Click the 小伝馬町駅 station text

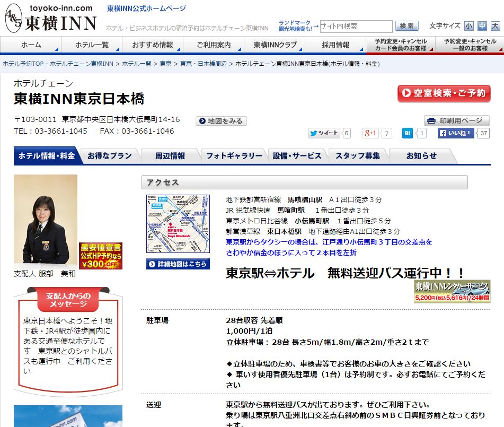click(x=312, y=221)
